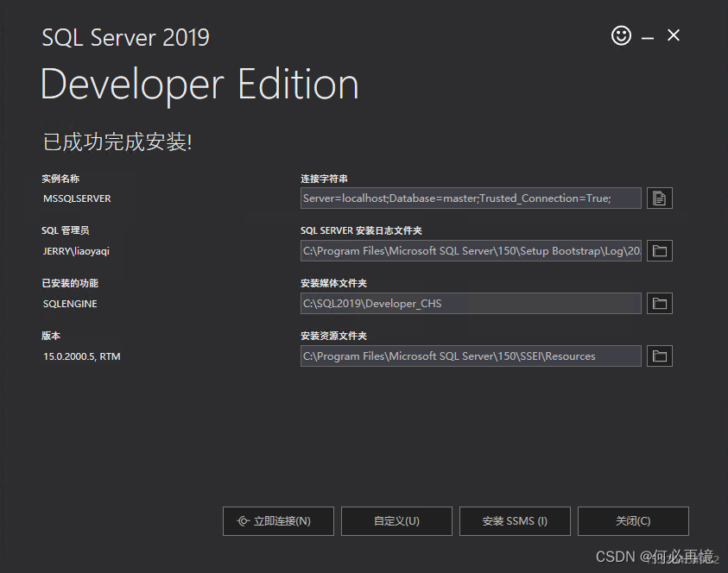728x573 pixels.
Task: Click the 已成功完成安装! heading
Action: click(117, 142)
